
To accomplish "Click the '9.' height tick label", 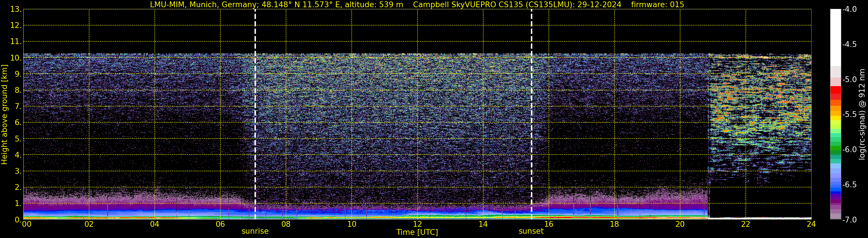I will (18, 74).
